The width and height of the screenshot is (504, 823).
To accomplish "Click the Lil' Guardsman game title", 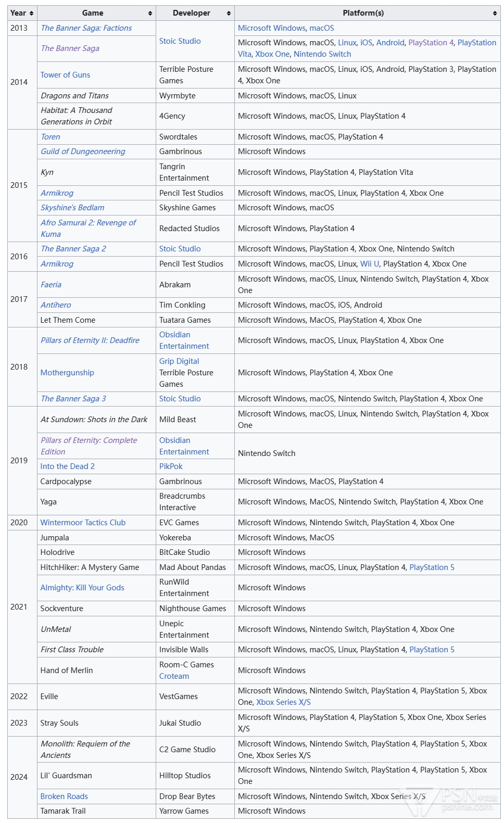I will pos(66,776).
